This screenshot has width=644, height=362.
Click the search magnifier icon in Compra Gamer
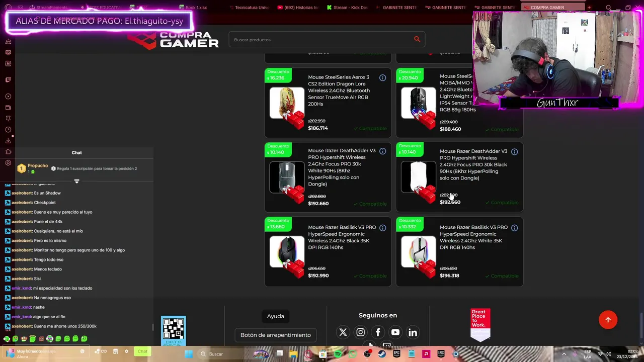417,39
